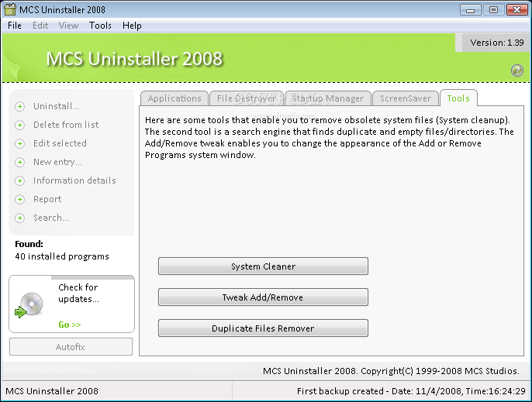Click the MCS Uninstaller title bar icon
Screen dimensions: 532x402
[10, 9]
